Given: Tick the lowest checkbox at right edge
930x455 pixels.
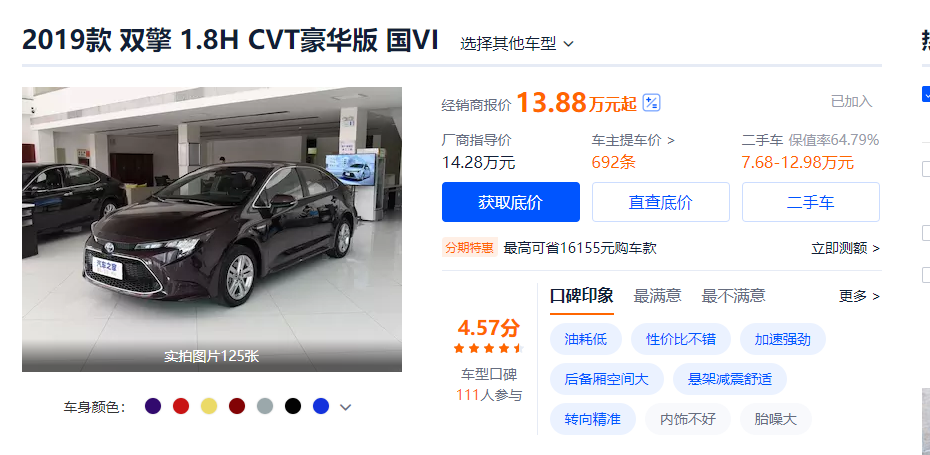Looking at the screenshot, I should point(926,275).
